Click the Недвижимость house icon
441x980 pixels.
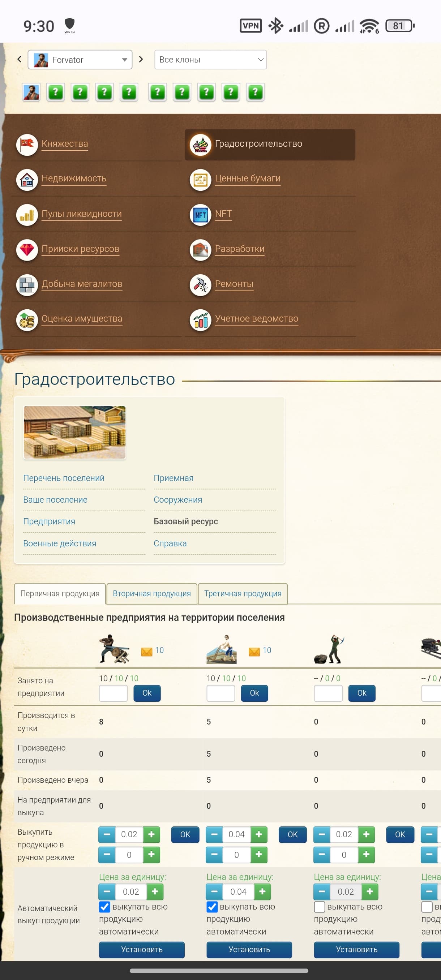pos(27,180)
